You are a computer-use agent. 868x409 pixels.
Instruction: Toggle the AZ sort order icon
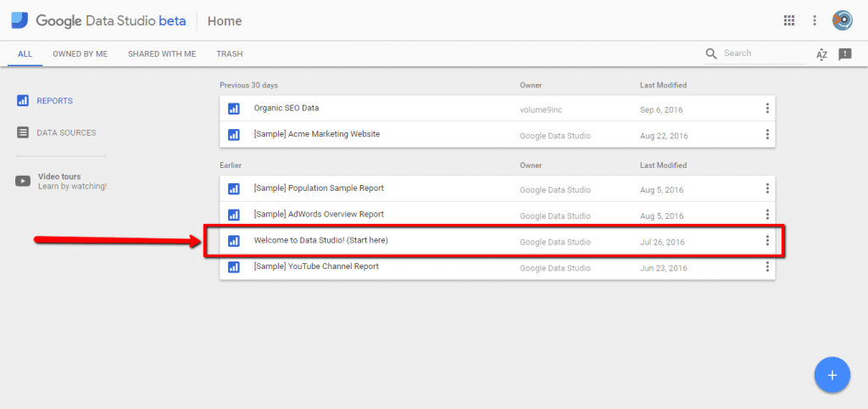(x=822, y=54)
